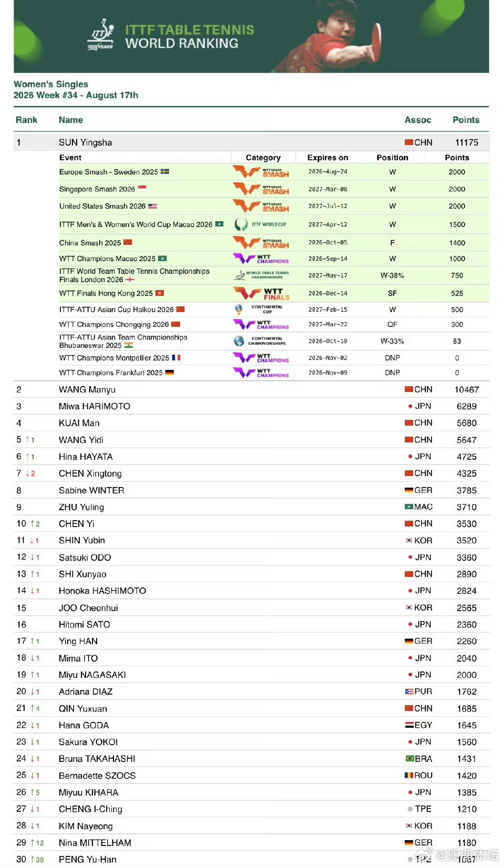504x867 pixels.
Task: Expand the WANG Yidi row
Action: (x=251, y=440)
